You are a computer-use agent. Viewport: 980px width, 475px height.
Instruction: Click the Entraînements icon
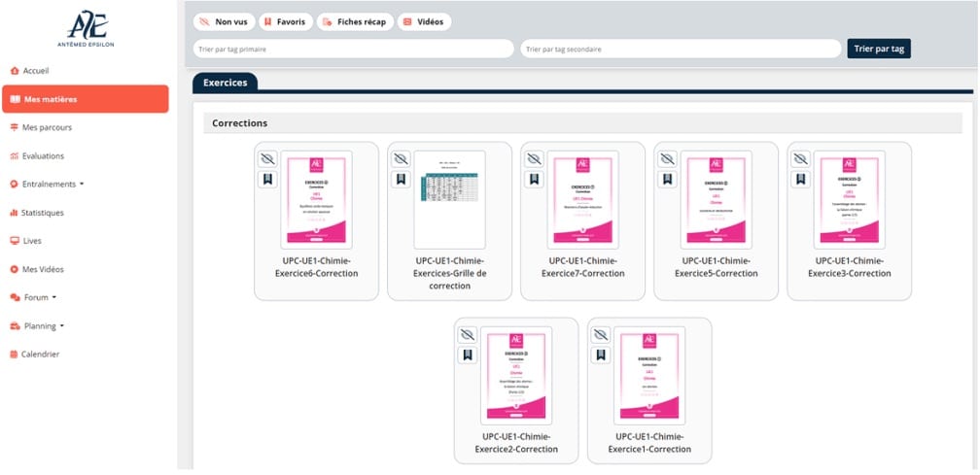[x=15, y=185]
